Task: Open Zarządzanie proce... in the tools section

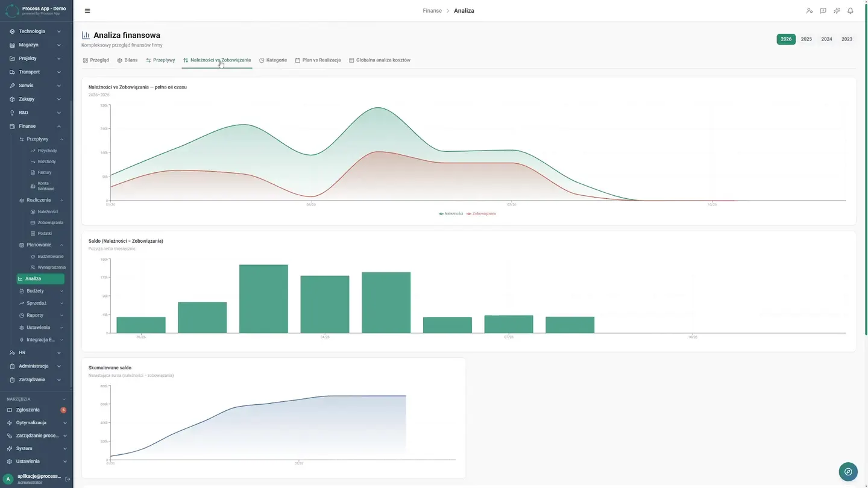Action: click(37, 436)
